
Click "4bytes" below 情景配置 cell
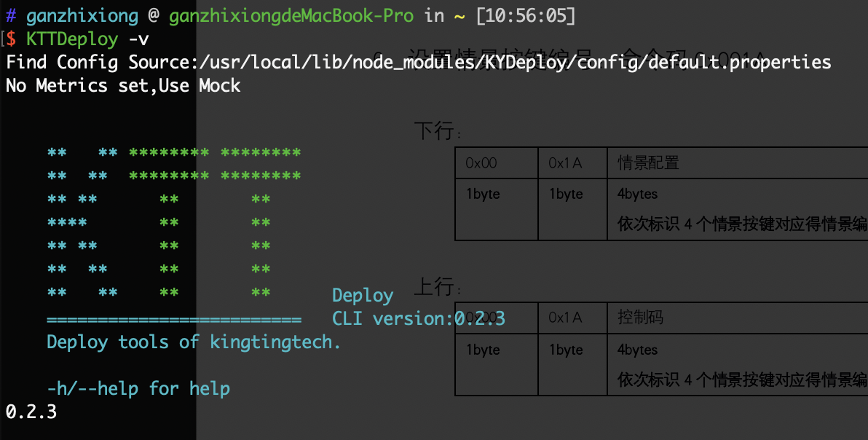pyautogui.click(x=637, y=195)
